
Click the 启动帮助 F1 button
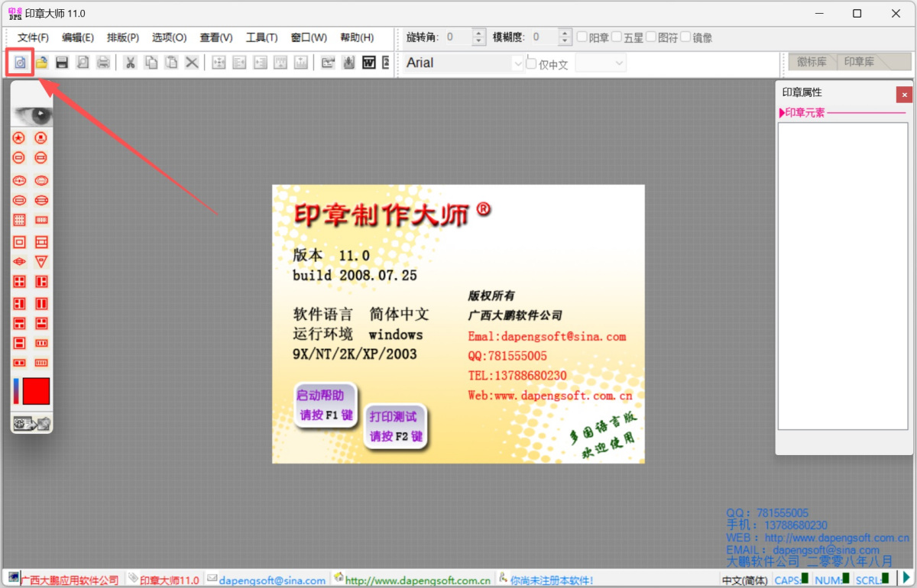[326, 405]
